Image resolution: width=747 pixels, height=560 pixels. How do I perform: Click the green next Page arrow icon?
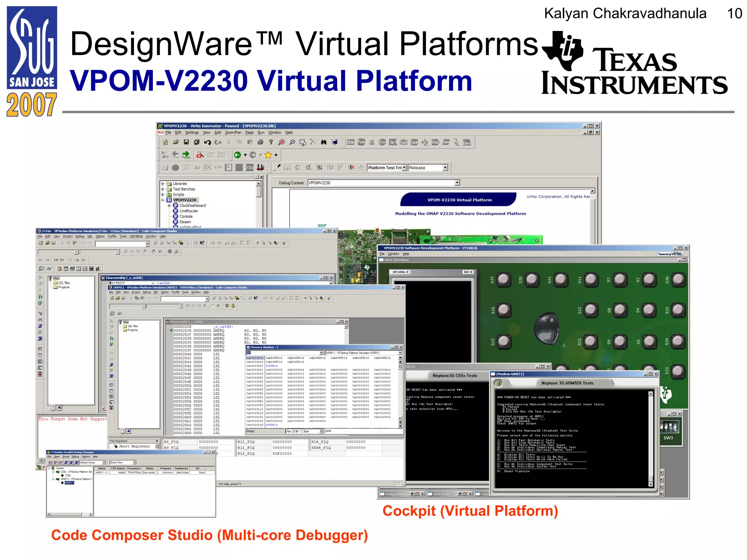186,155
